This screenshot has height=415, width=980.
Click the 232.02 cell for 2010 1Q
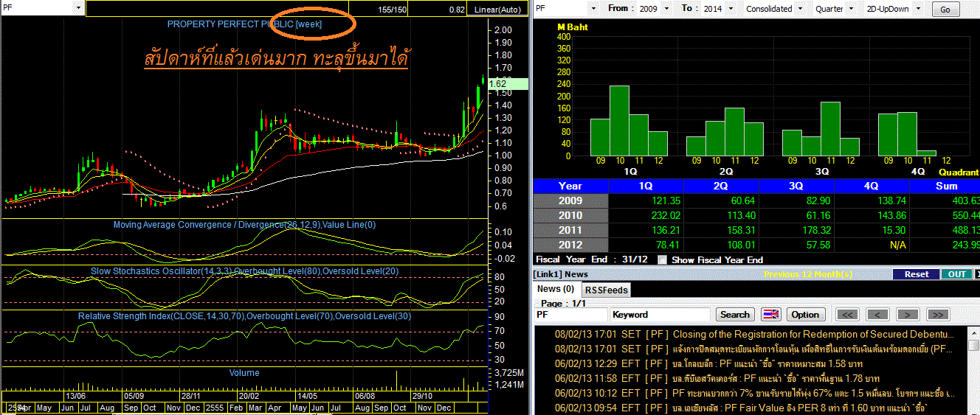(x=646, y=215)
